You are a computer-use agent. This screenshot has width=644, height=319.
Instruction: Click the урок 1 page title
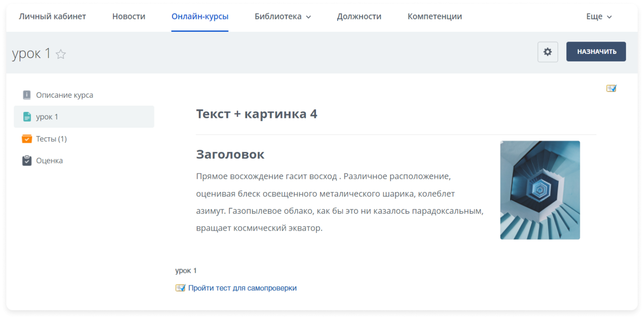31,54
